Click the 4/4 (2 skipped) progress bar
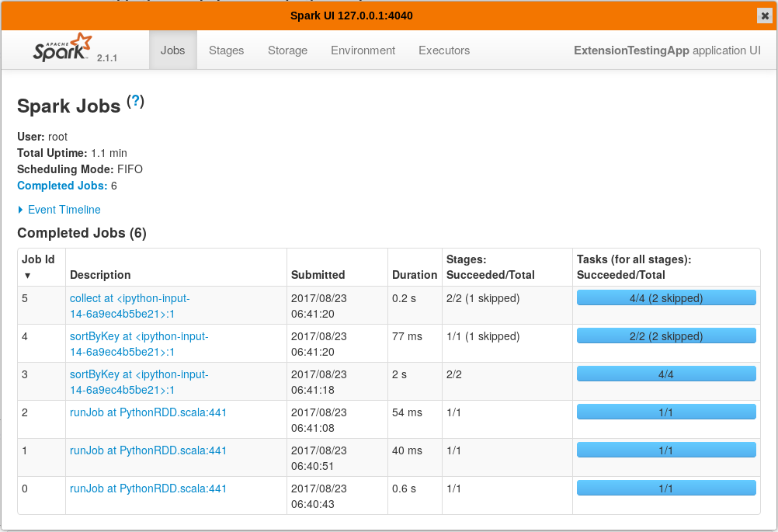 (665, 297)
